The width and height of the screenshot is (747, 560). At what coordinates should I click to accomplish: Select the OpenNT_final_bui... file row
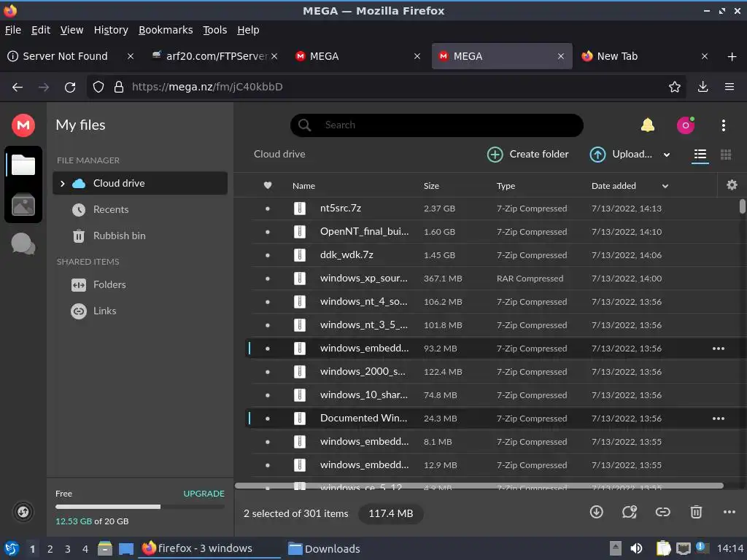click(x=495, y=232)
